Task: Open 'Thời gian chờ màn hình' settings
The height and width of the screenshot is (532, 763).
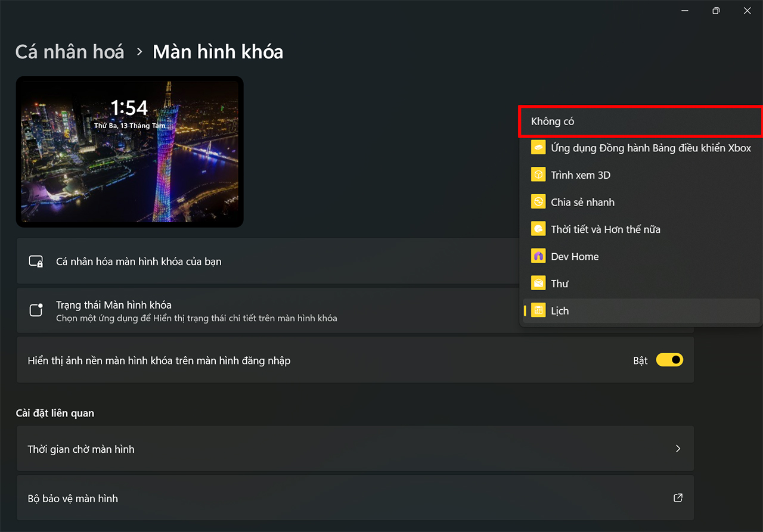Action: pos(355,449)
